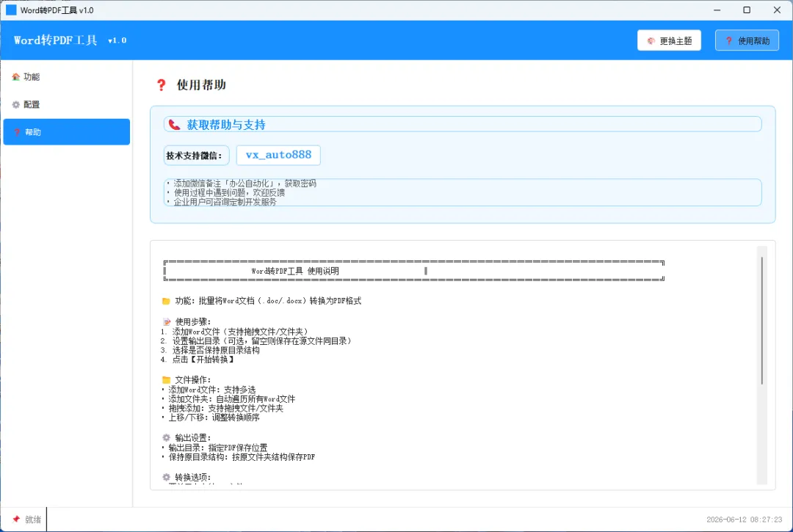This screenshot has width=793, height=532.
Task: Click the line 拖拽添加：支持拖拽文件/文件夹
Action: click(x=225, y=408)
